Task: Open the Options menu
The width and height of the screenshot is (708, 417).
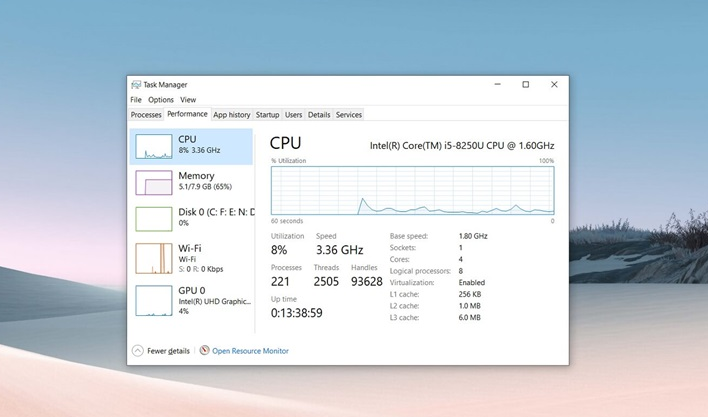Action: (x=161, y=100)
